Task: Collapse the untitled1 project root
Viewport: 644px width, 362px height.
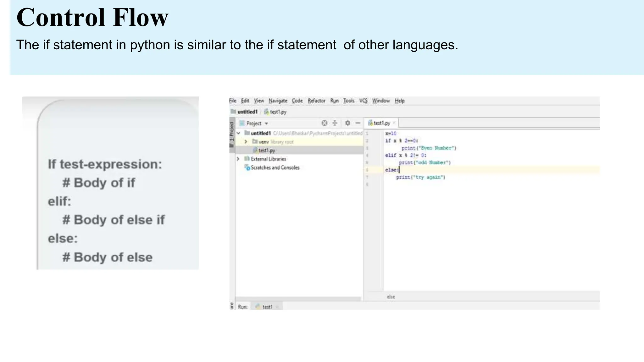Action: point(238,133)
